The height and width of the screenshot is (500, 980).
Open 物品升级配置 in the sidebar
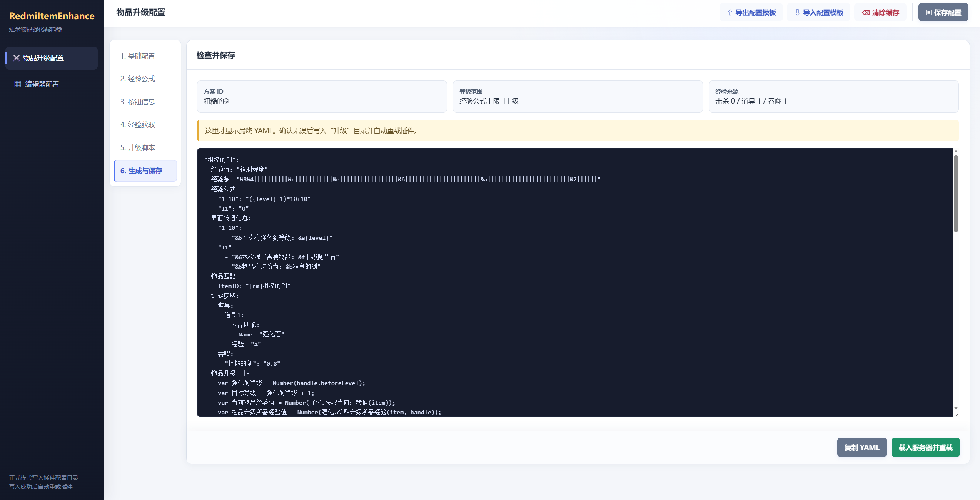pos(52,58)
